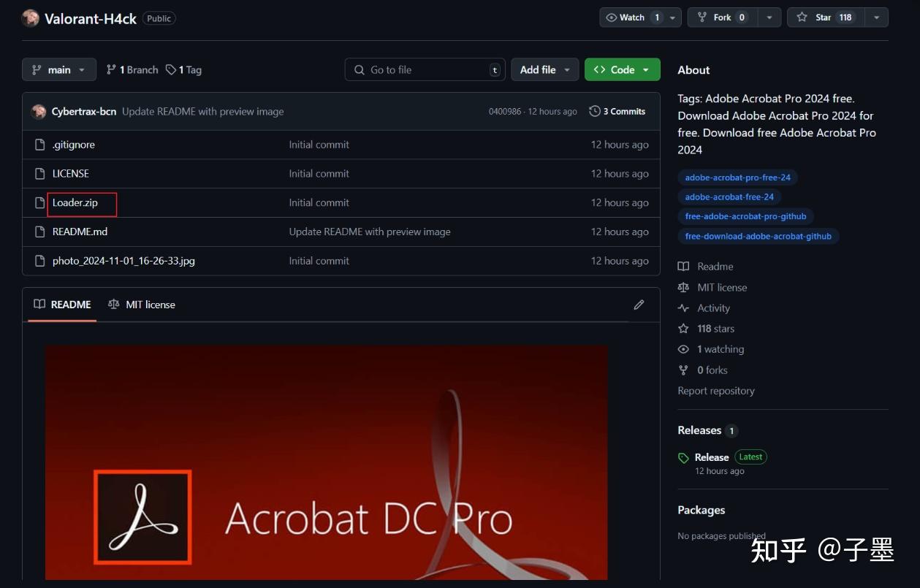This screenshot has height=588, width=920.
Task: Toggle Watch on this repository
Action: click(x=632, y=18)
